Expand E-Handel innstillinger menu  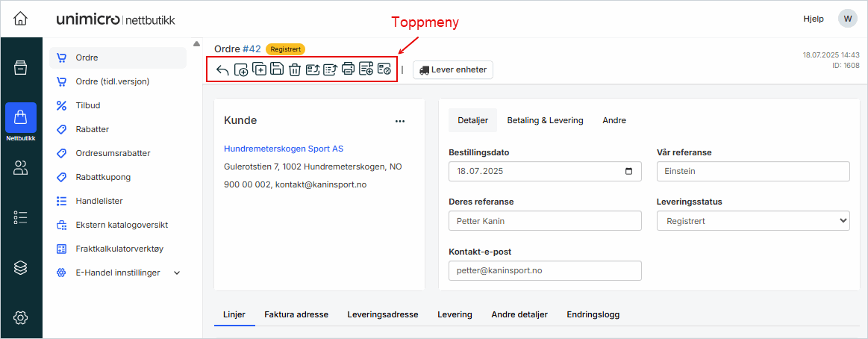click(177, 273)
